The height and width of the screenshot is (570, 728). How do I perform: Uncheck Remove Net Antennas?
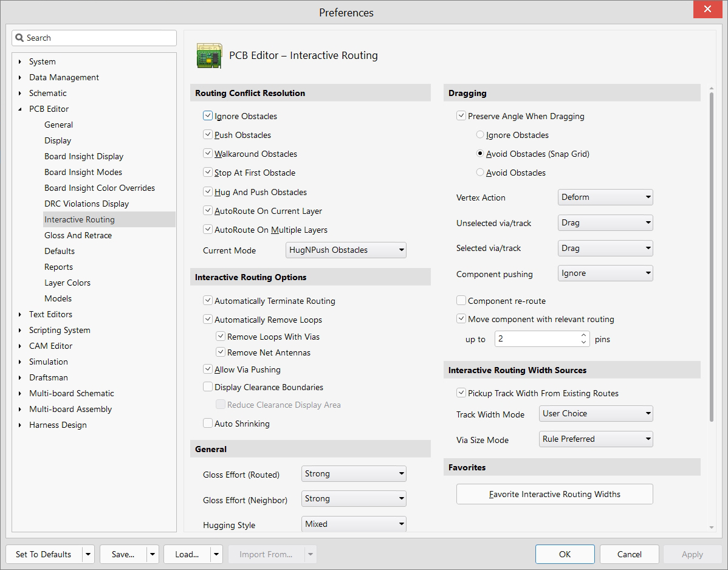click(221, 352)
